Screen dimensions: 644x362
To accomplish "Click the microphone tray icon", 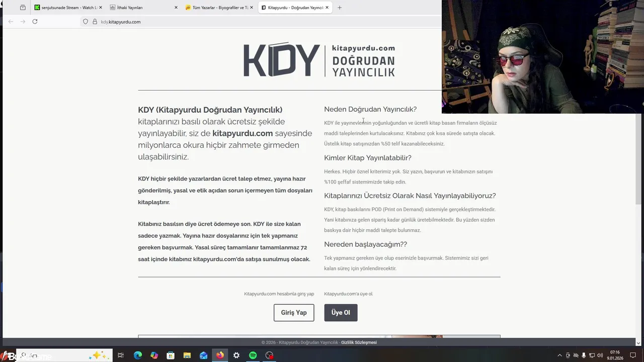I will pyautogui.click(x=584, y=355).
